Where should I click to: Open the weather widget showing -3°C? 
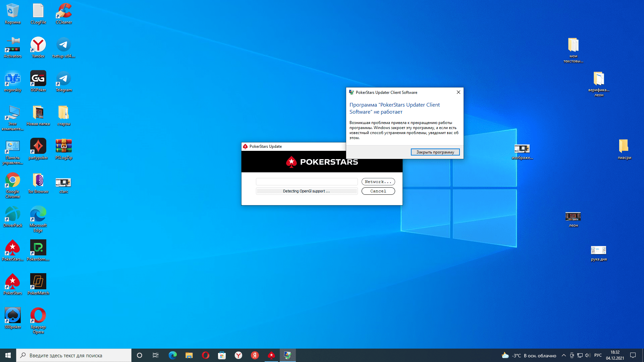pyautogui.click(x=529, y=356)
